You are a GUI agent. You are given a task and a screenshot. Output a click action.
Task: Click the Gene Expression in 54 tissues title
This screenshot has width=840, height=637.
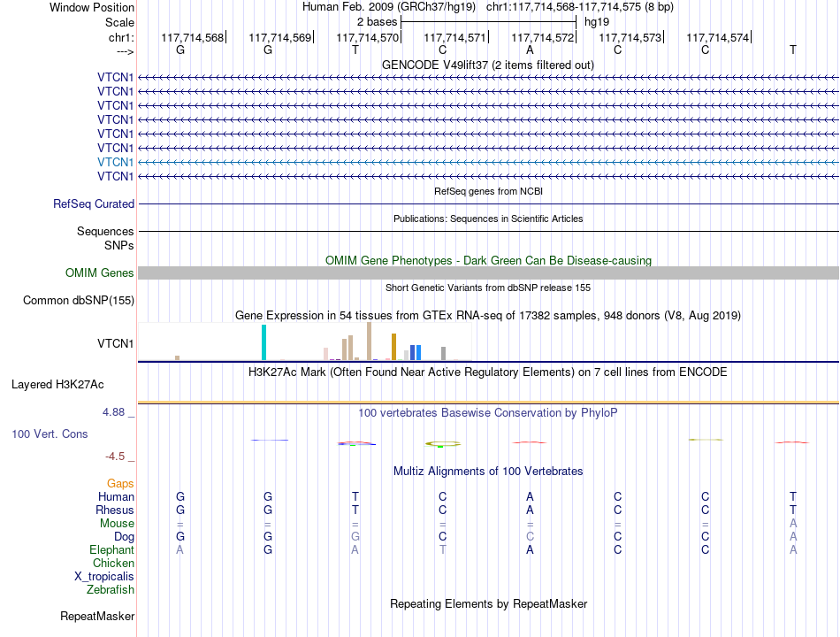(488, 315)
